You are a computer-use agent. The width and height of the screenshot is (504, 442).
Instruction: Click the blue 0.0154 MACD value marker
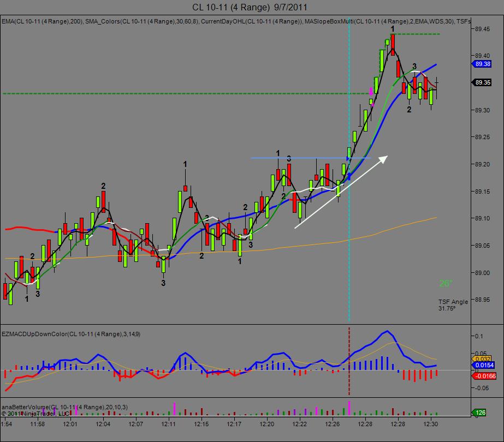pyautogui.click(x=483, y=365)
